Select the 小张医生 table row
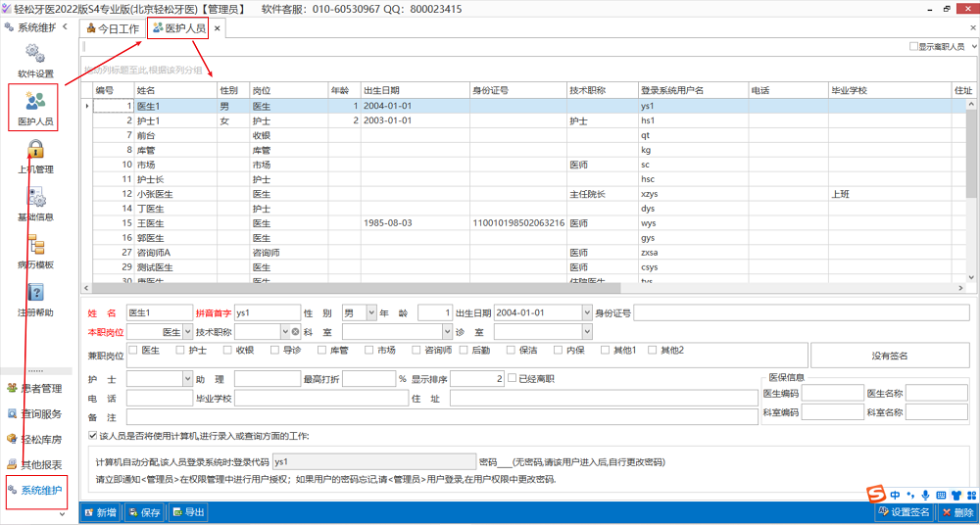Screen dimensions: 980x525 click(x=525, y=194)
